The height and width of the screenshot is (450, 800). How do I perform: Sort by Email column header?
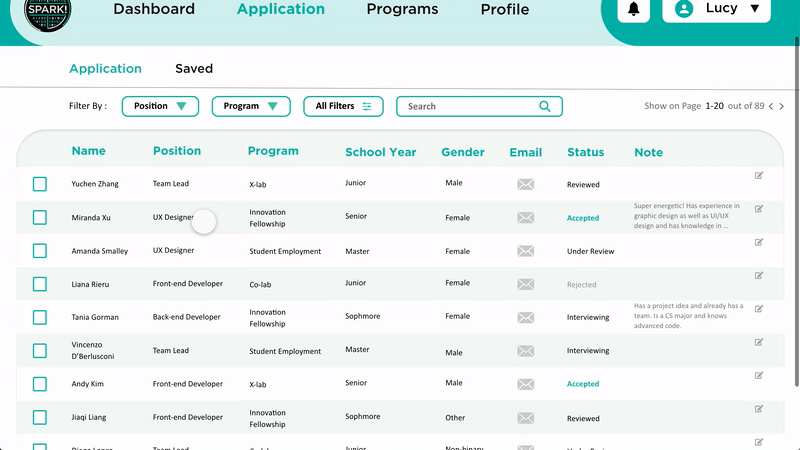point(526,152)
